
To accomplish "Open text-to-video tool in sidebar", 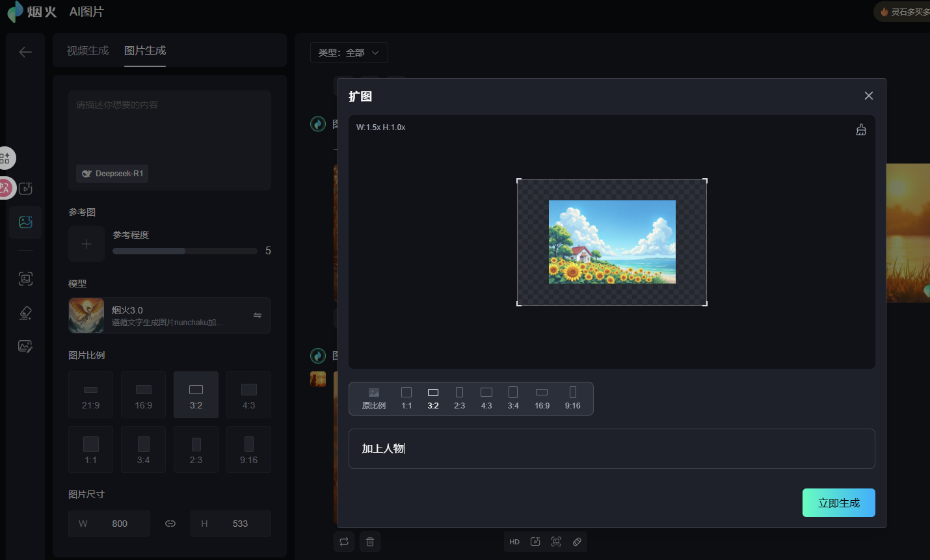I will pos(25,189).
